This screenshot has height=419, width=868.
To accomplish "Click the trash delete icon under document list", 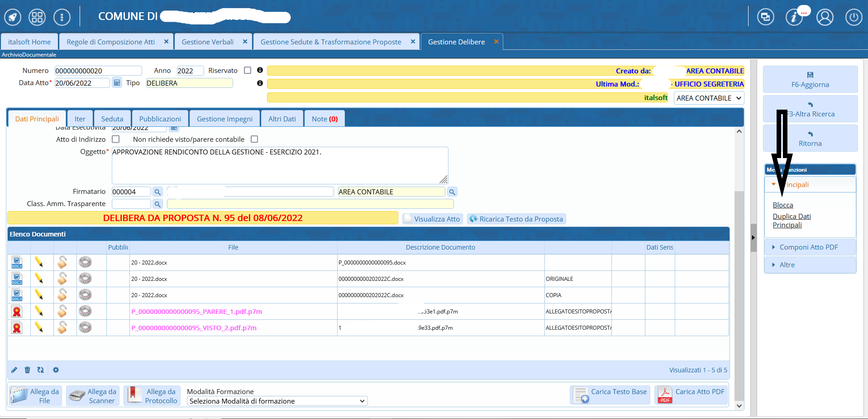I will (27, 370).
